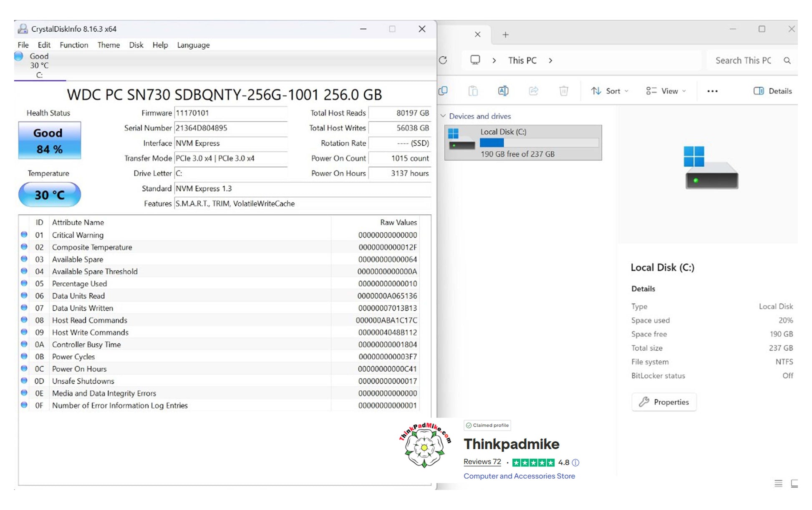Click the Properties button

(x=664, y=402)
